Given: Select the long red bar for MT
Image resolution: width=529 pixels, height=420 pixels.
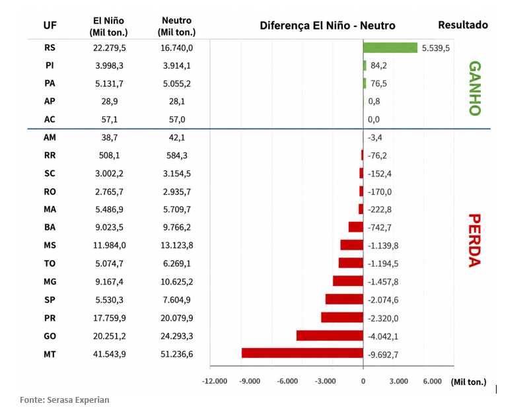Looking at the screenshot, I should [x=302, y=353].
